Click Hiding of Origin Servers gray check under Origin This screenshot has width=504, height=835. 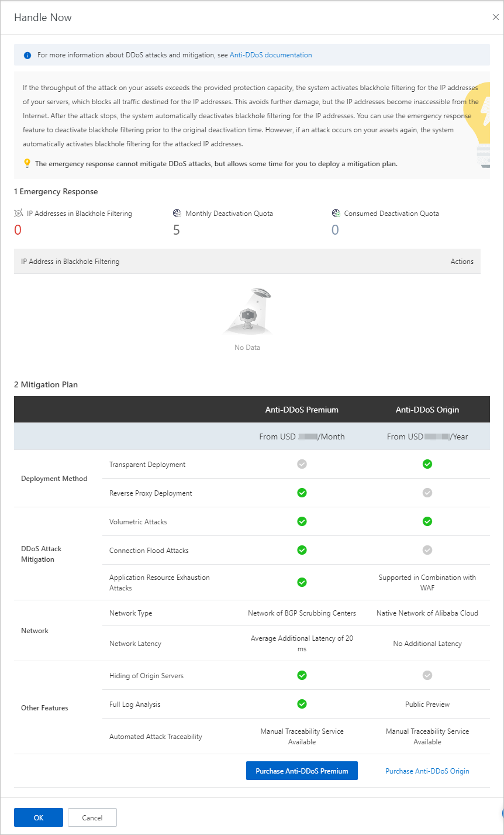(x=427, y=675)
